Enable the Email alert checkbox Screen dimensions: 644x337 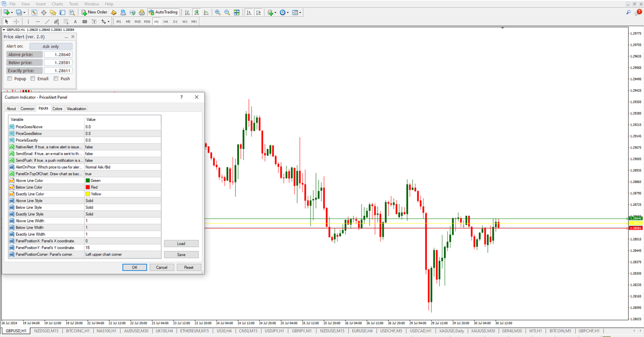(33, 78)
